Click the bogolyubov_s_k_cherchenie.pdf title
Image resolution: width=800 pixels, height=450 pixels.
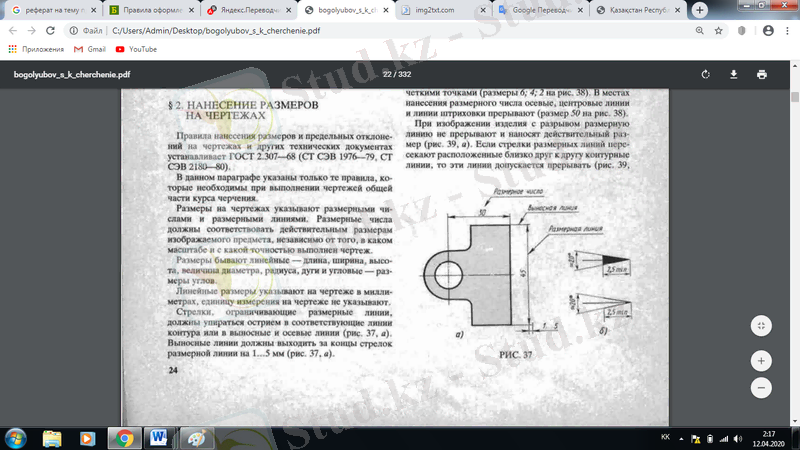72,74
